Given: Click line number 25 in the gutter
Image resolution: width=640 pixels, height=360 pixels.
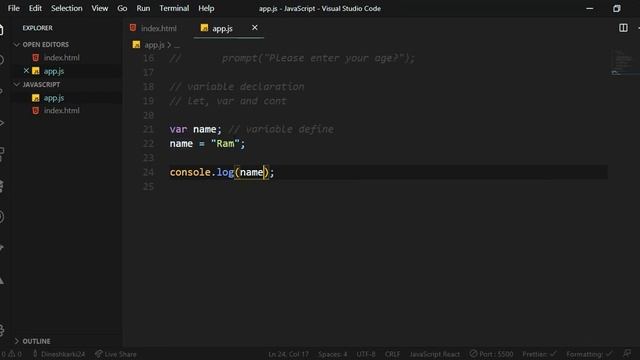Looking at the screenshot, I should coord(149,187).
